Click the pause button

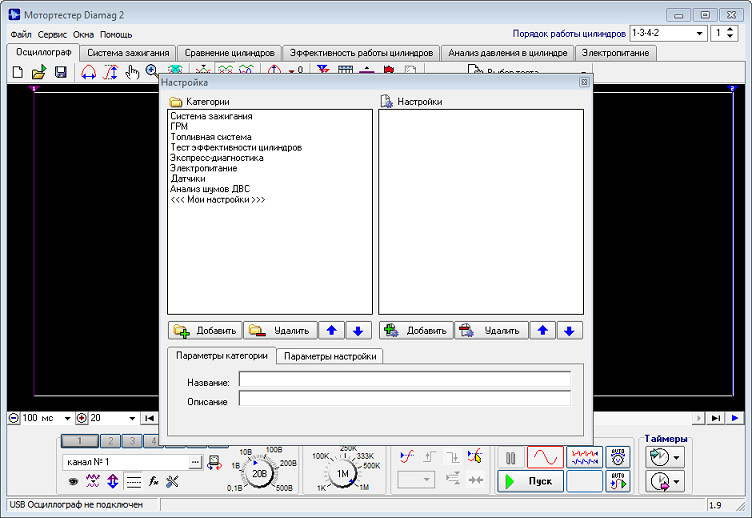point(511,459)
